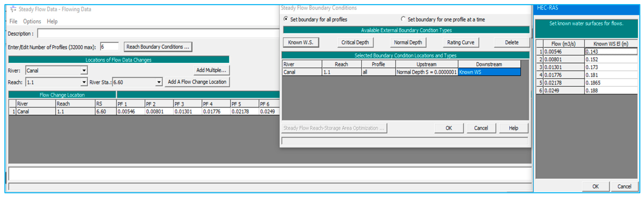Expand the River dropdown showing Canal
The image size is (644, 197).
[x=84, y=70]
